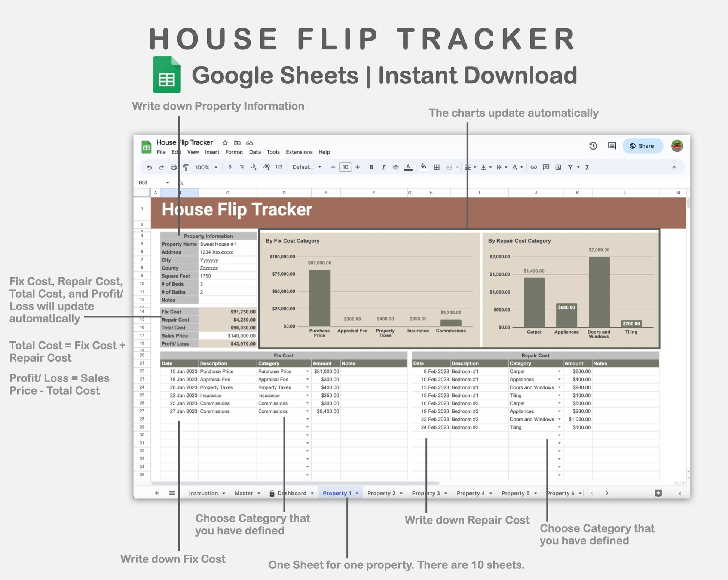728x580 pixels.
Task: Select the paint format tool
Action: pos(186,167)
